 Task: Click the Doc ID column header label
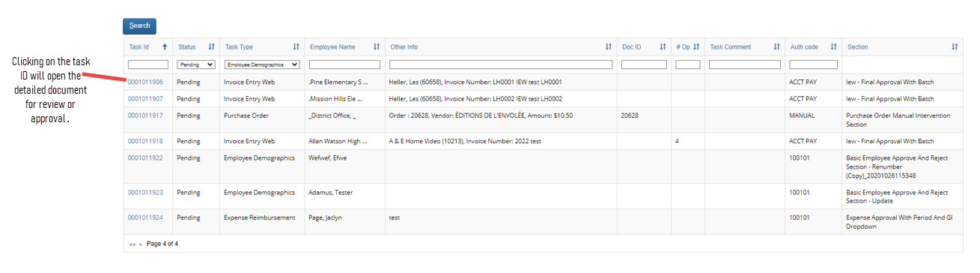[x=632, y=46]
